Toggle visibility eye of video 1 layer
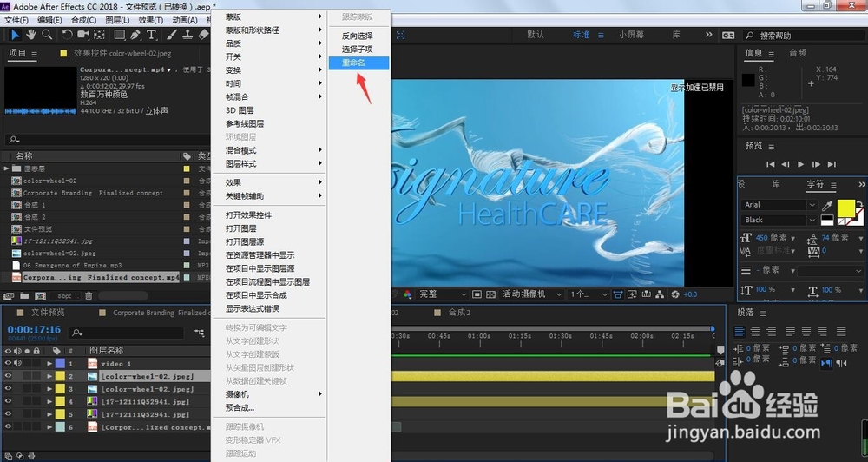Viewport: 868px width, 462px height. coord(8,363)
